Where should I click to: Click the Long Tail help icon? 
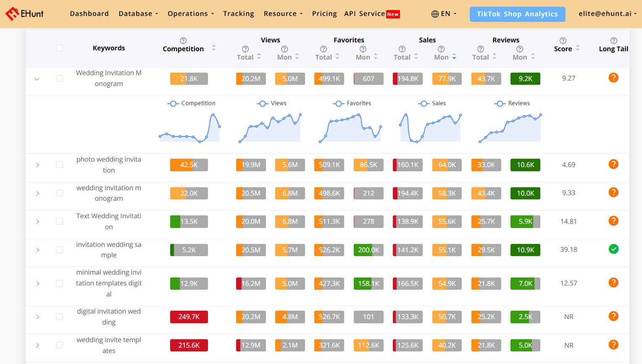pyautogui.click(x=614, y=41)
